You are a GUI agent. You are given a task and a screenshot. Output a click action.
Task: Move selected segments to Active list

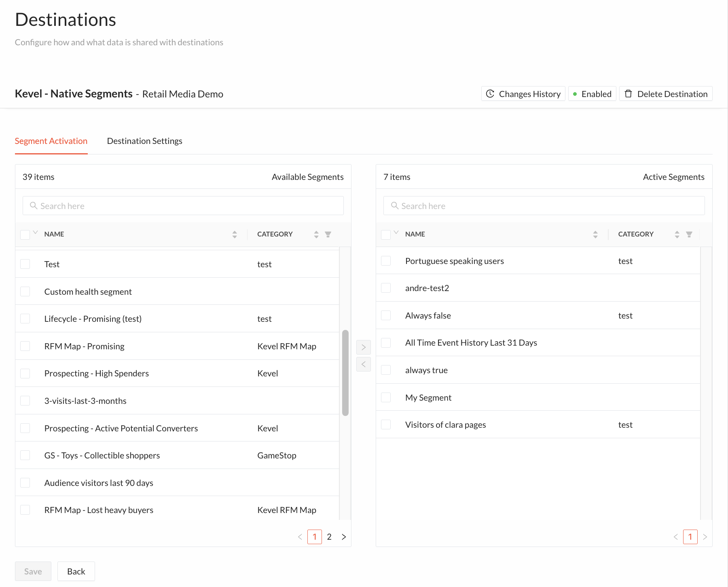[364, 347]
